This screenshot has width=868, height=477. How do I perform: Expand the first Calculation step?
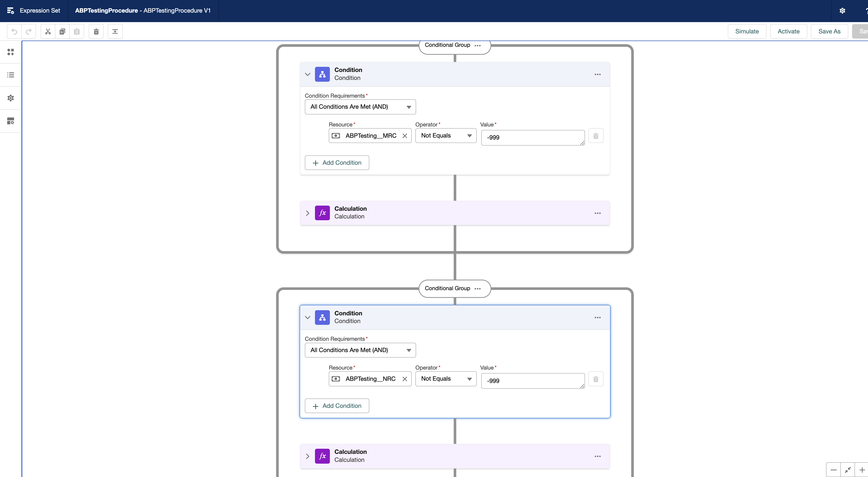[x=307, y=213]
